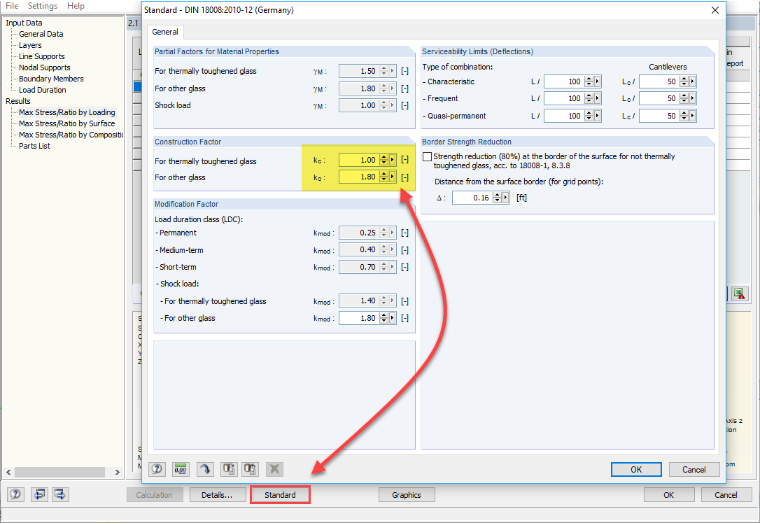Image resolution: width=760 pixels, height=524 pixels.
Task: Confirm the Standard dialog with OK
Action: (636, 469)
